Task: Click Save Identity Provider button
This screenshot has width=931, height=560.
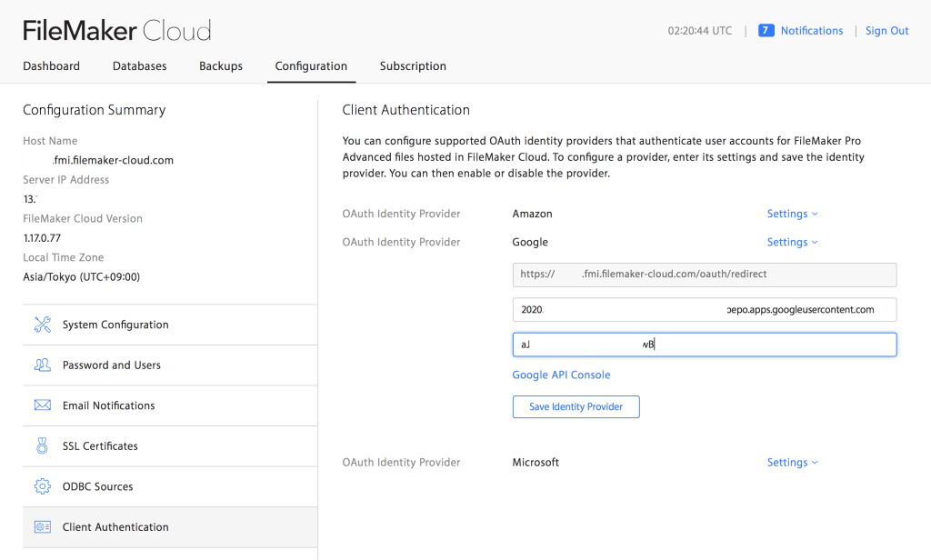Action: click(576, 406)
